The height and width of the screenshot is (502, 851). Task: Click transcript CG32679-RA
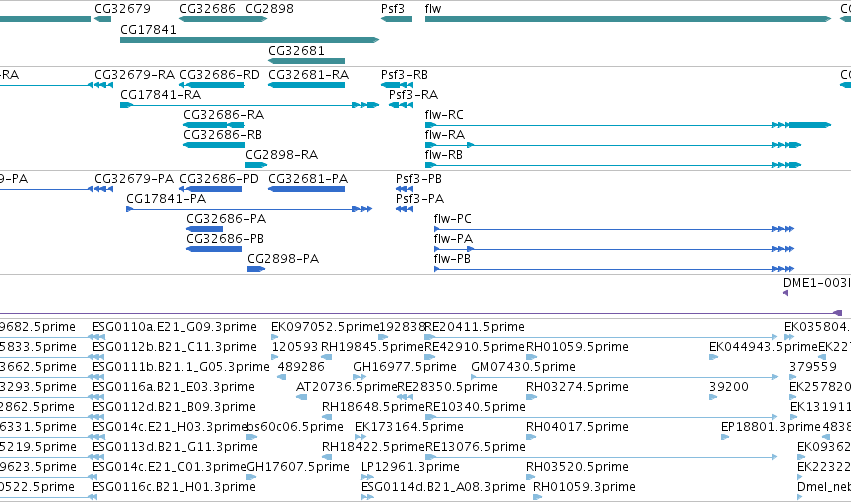135,74
